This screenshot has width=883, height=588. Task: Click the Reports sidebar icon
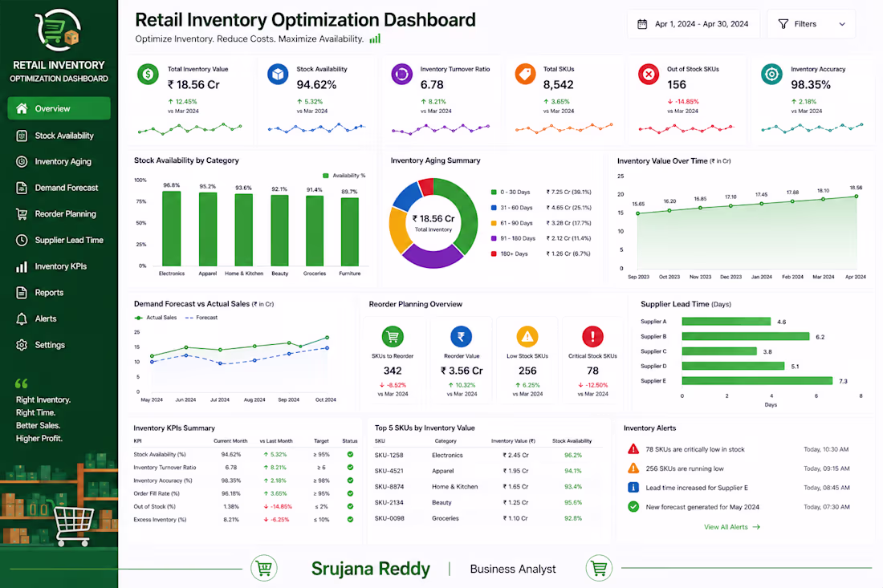(x=22, y=293)
